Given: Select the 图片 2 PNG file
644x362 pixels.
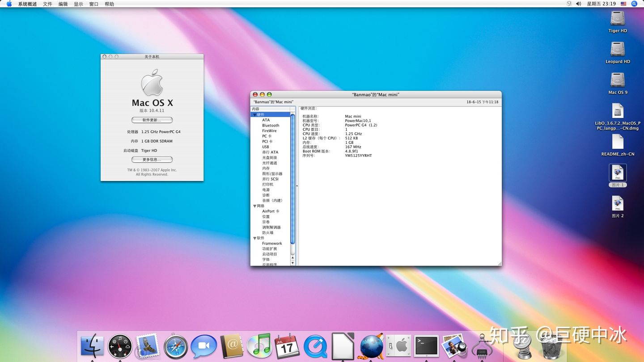Looking at the screenshot, I should (x=618, y=204).
